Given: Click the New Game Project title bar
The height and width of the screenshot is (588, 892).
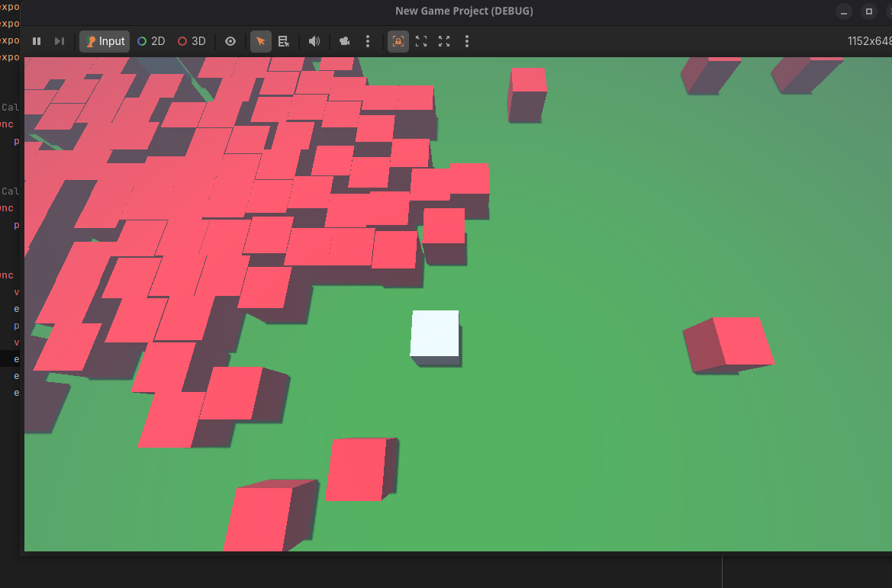Looking at the screenshot, I should (x=464, y=11).
